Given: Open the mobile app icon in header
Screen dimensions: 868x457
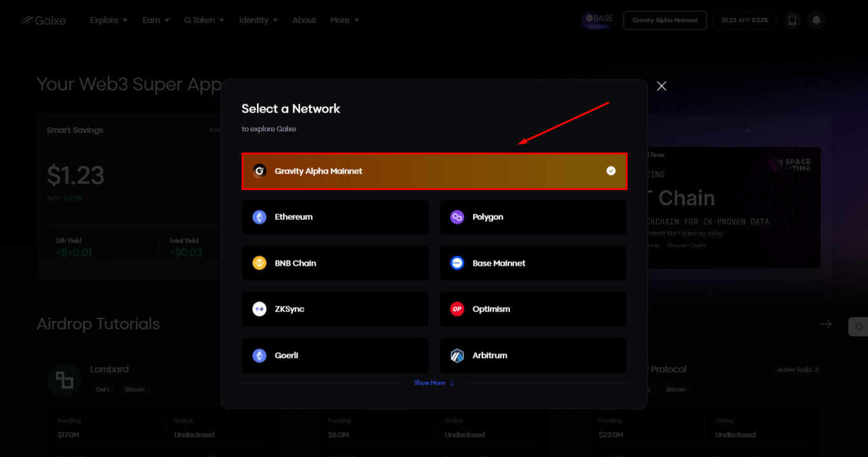Looking at the screenshot, I should [792, 20].
